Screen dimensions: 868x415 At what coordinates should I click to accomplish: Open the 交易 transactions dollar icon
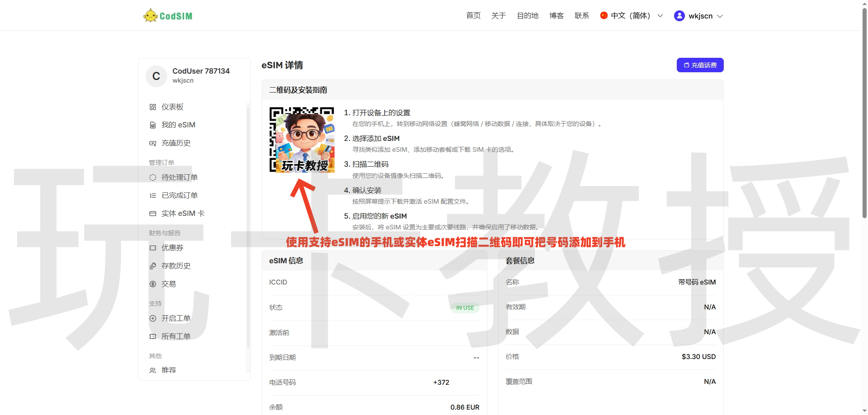coord(153,284)
